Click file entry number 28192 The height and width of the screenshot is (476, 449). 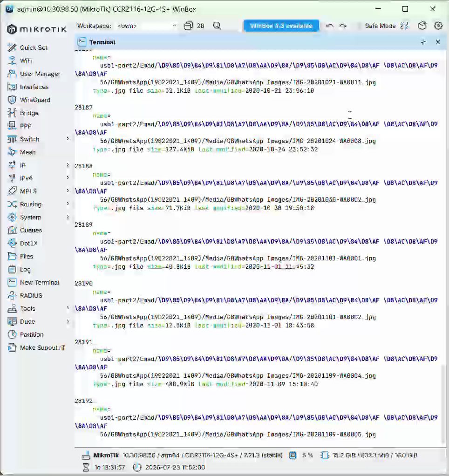tap(83, 401)
